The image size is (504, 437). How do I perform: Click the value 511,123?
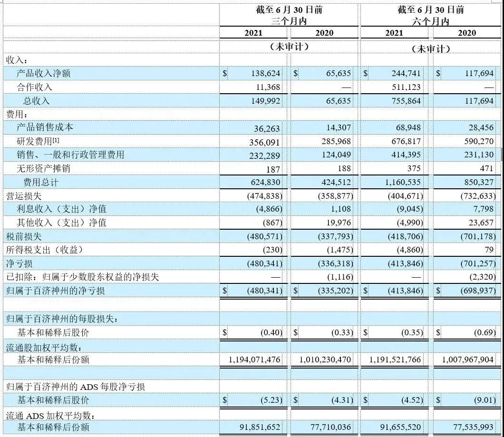(406, 87)
